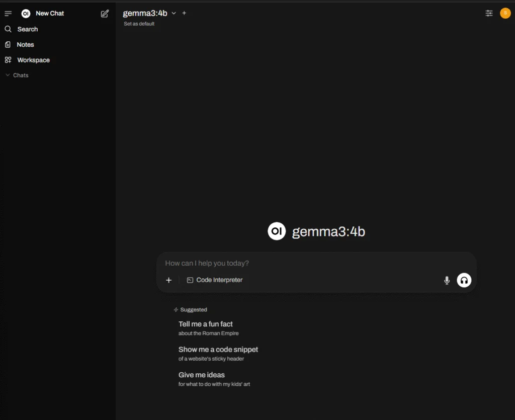Add another model with the plus icon

184,13
